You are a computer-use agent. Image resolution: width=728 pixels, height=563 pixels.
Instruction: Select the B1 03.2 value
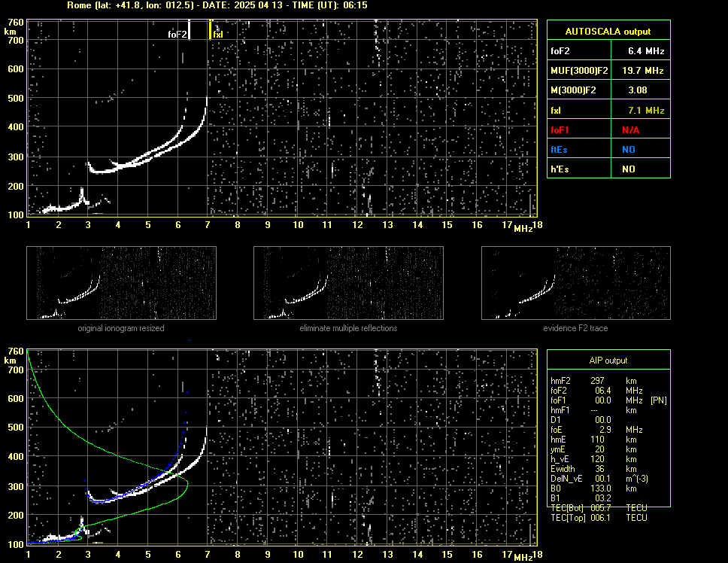602,498
